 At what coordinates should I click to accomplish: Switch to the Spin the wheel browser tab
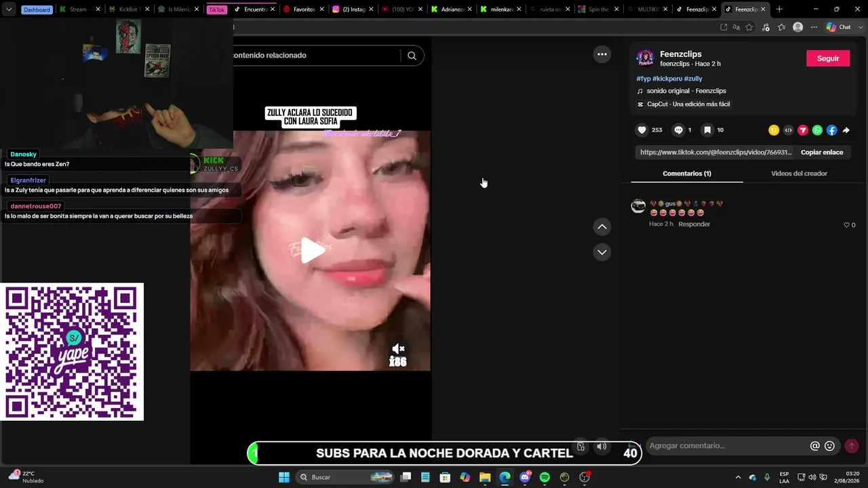click(x=598, y=9)
